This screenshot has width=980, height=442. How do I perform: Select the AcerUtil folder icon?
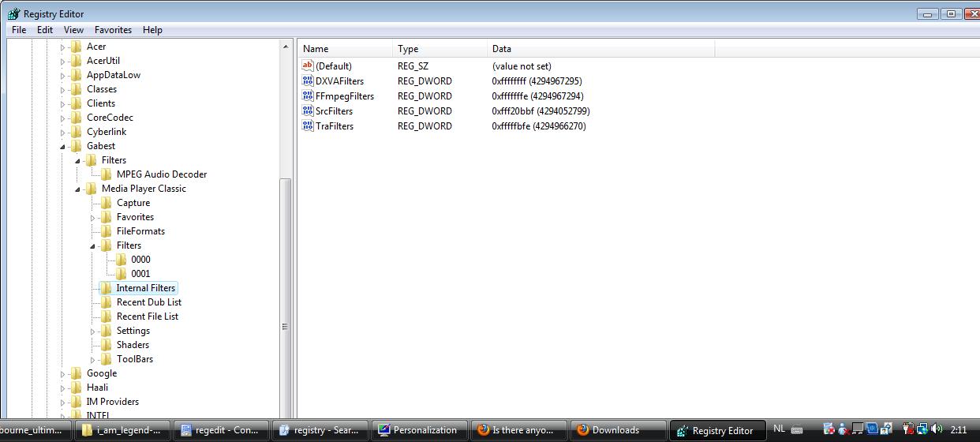pyautogui.click(x=76, y=61)
